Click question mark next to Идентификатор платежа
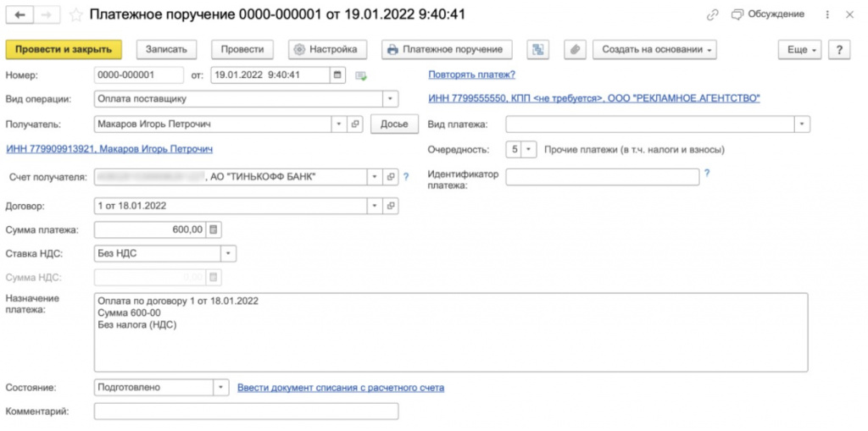The width and height of the screenshot is (868, 431). coord(706,174)
